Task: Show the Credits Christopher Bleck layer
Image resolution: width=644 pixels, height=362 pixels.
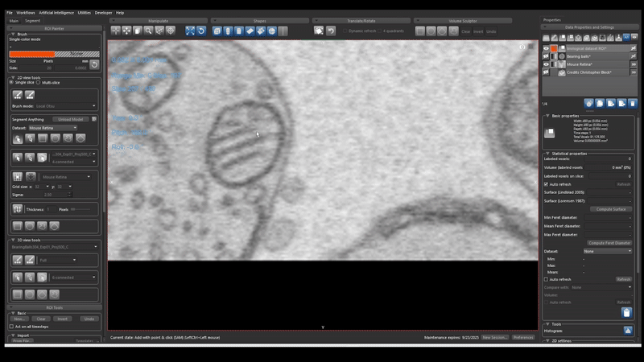Action: click(546, 72)
